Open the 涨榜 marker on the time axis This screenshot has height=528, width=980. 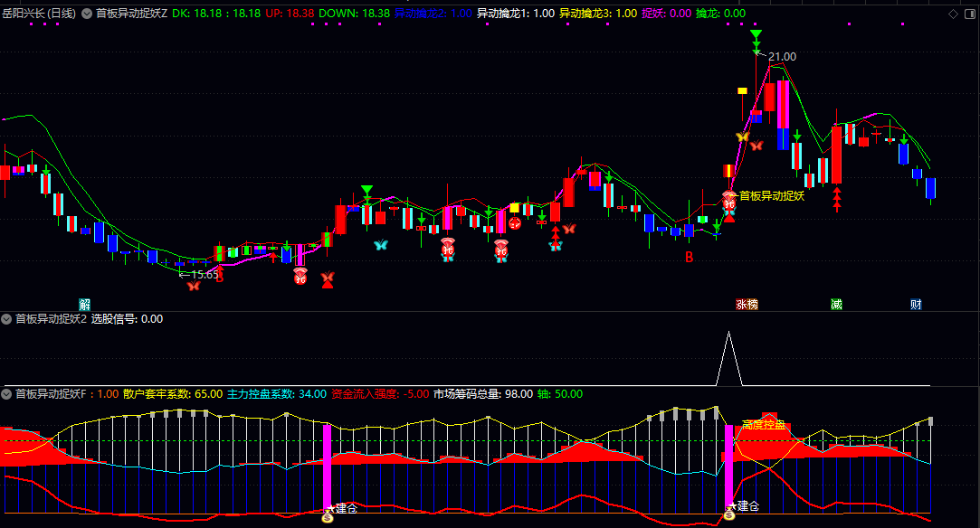(747, 304)
